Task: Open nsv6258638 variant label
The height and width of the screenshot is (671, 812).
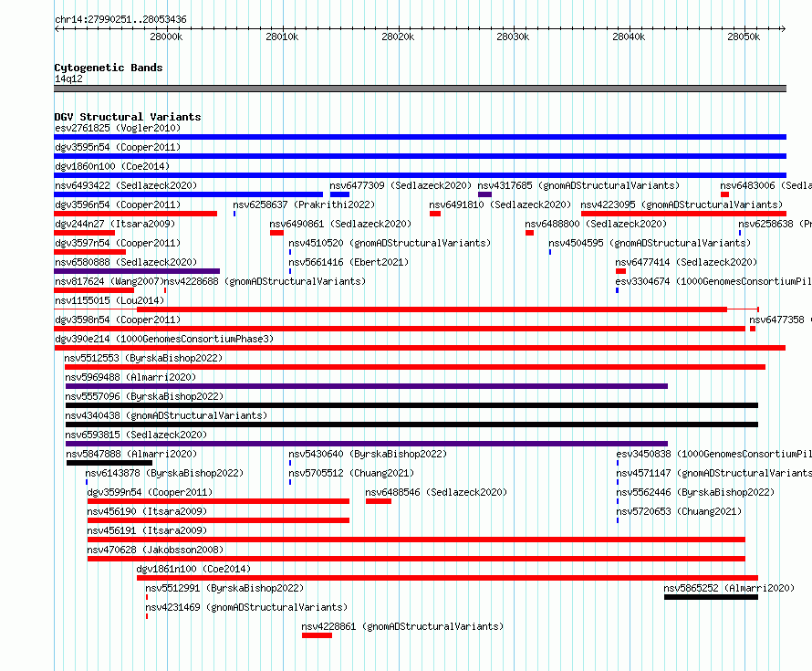Action: [x=776, y=224]
